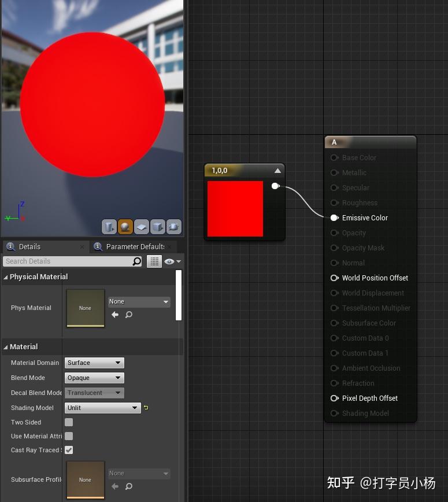Open Decal Blend Mode Translucent dropdown
Viewport: 448px width, 502px height.
[x=94, y=393]
